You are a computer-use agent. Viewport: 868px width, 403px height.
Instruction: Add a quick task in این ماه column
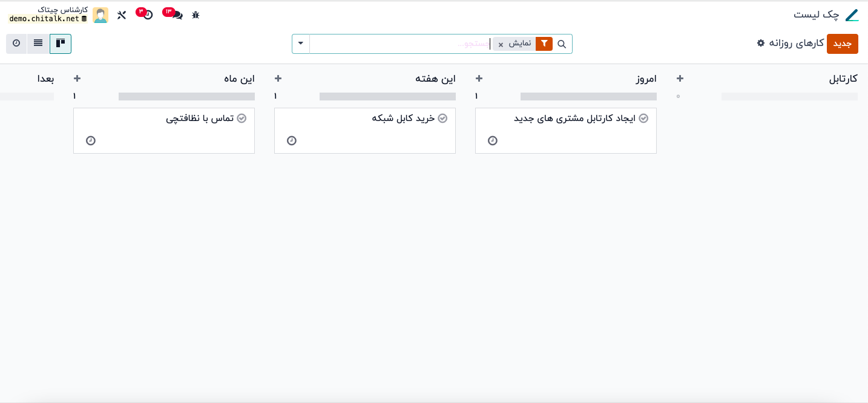(77, 79)
